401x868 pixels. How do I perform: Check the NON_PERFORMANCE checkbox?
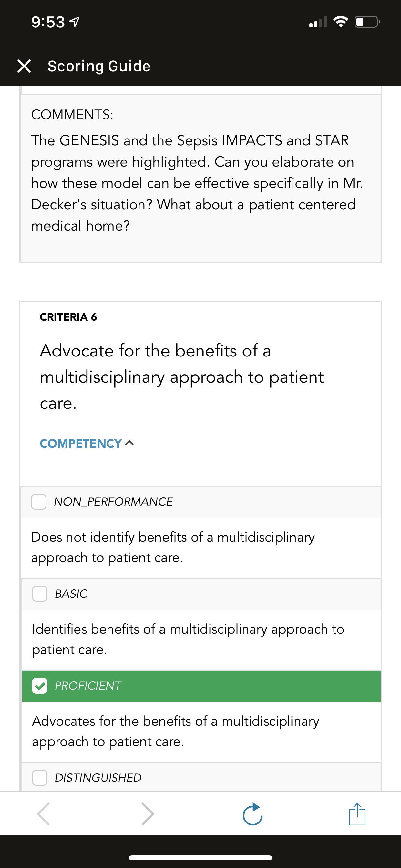[39, 502]
